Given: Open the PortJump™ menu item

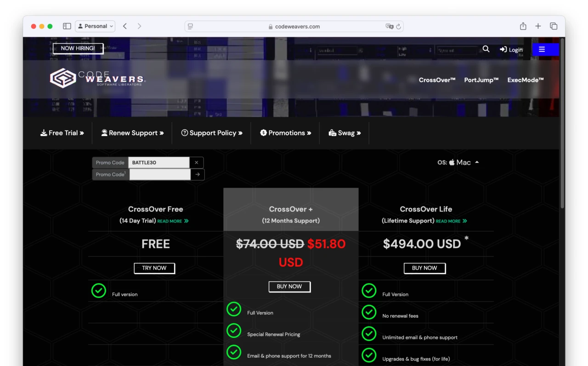Looking at the screenshot, I should (x=481, y=80).
